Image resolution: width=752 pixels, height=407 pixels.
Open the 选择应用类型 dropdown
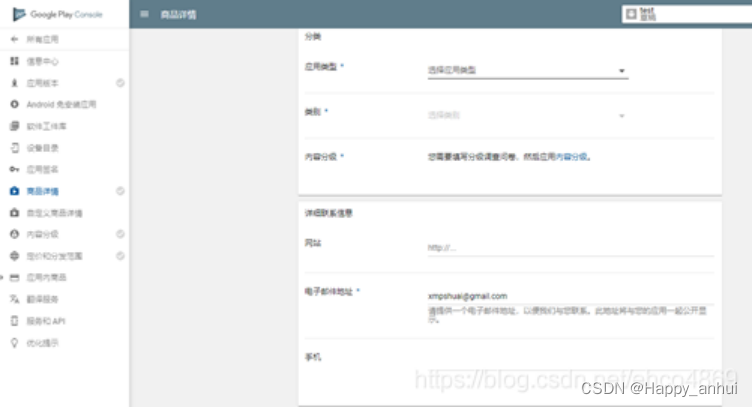tap(528, 70)
